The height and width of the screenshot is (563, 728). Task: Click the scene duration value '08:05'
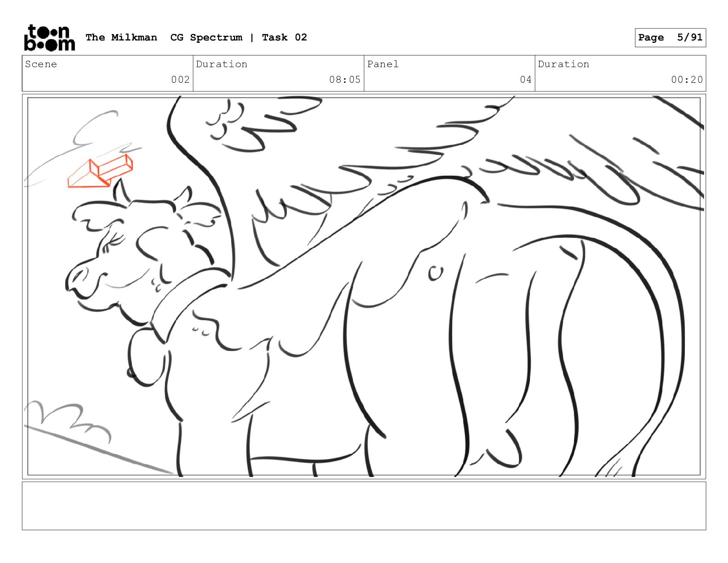tap(345, 80)
